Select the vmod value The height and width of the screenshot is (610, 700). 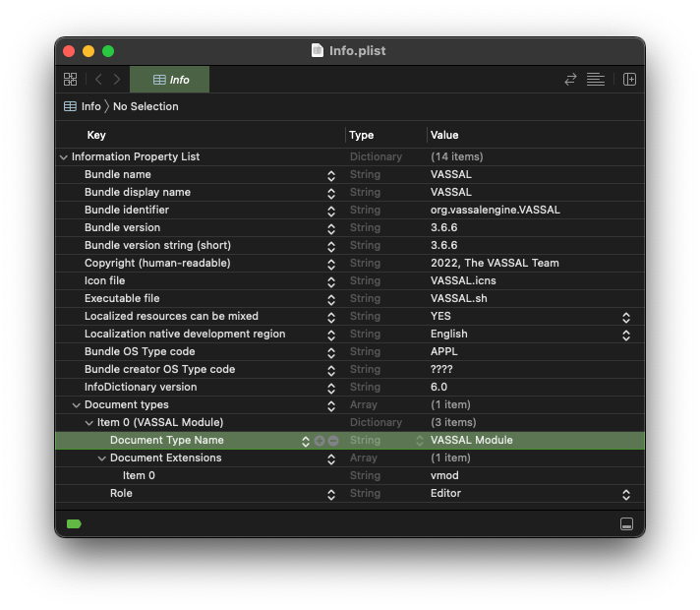tap(444, 475)
